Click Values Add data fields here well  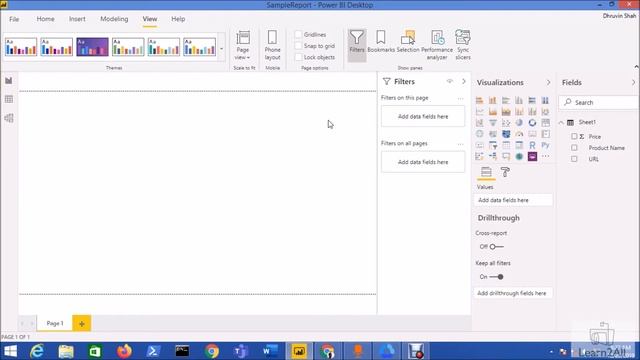click(x=513, y=200)
